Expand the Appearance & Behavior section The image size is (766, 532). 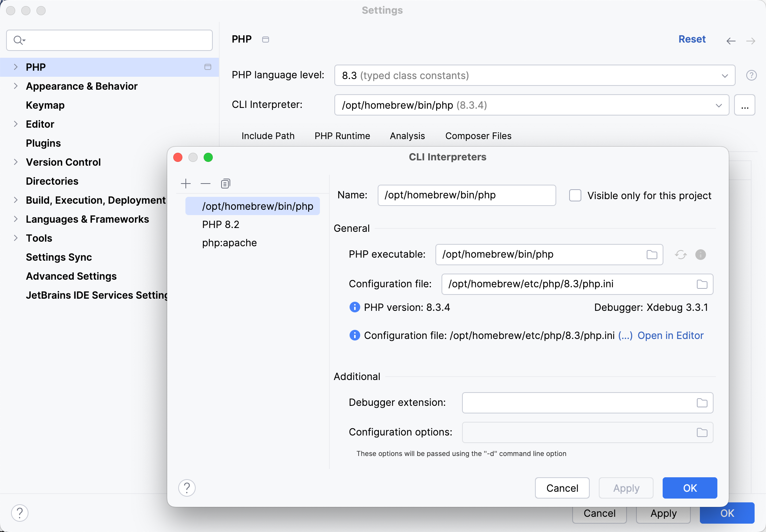pyautogui.click(x=15, y=86)
